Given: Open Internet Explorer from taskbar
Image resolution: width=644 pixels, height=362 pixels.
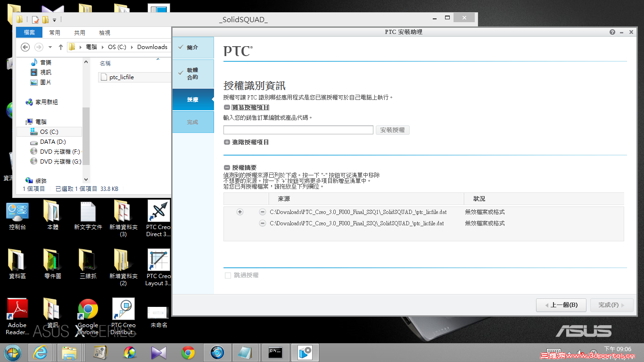Looking at the screenshot, I should tap(41, 353).
